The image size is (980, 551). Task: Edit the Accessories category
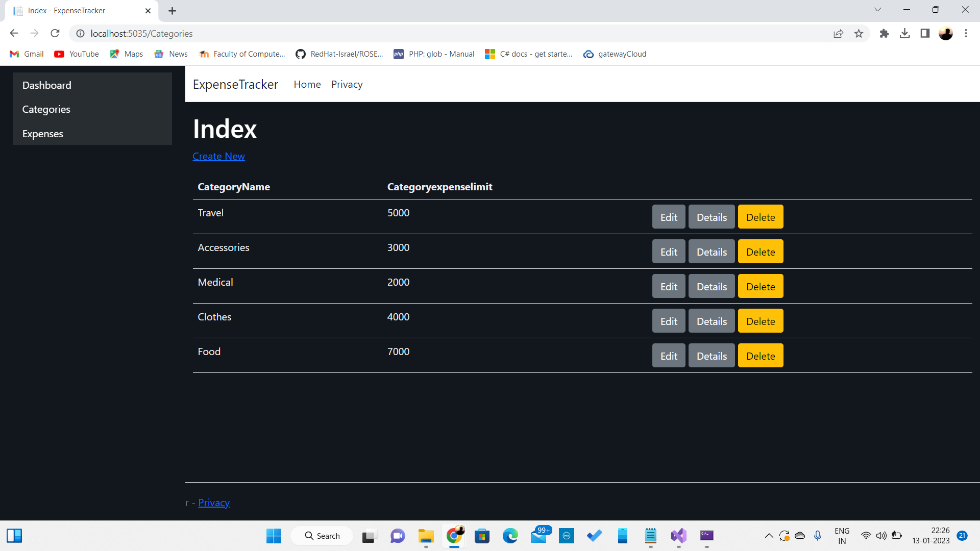click(x=669, y=252)
